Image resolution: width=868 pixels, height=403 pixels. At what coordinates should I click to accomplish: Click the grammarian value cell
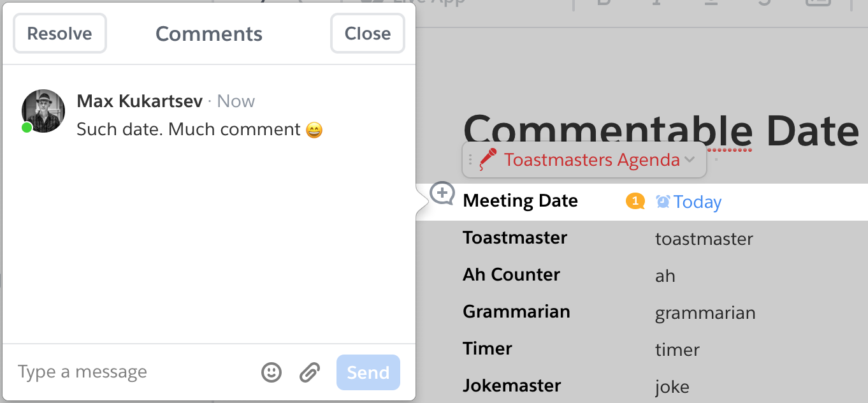705,313
